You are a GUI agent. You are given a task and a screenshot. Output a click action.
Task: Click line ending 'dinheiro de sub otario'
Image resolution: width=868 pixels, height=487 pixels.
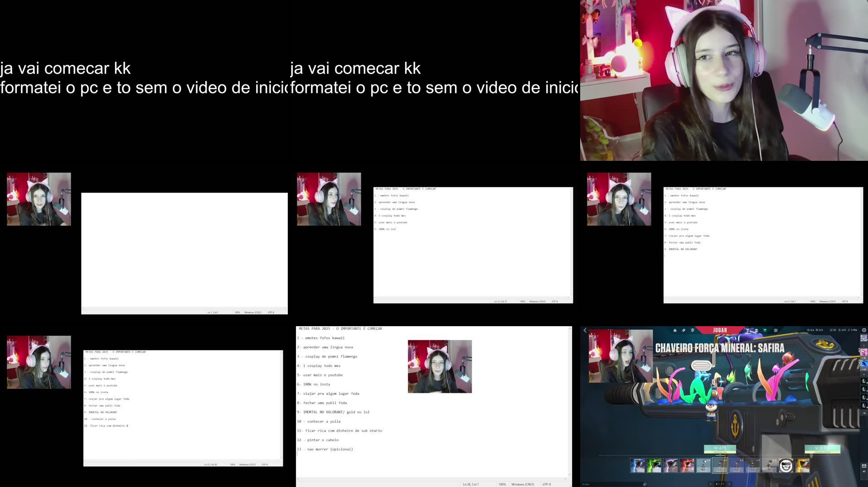pos(339,431)
